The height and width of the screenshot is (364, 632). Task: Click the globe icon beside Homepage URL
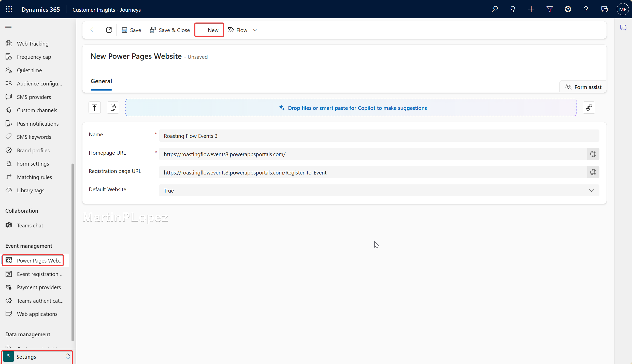593,154
